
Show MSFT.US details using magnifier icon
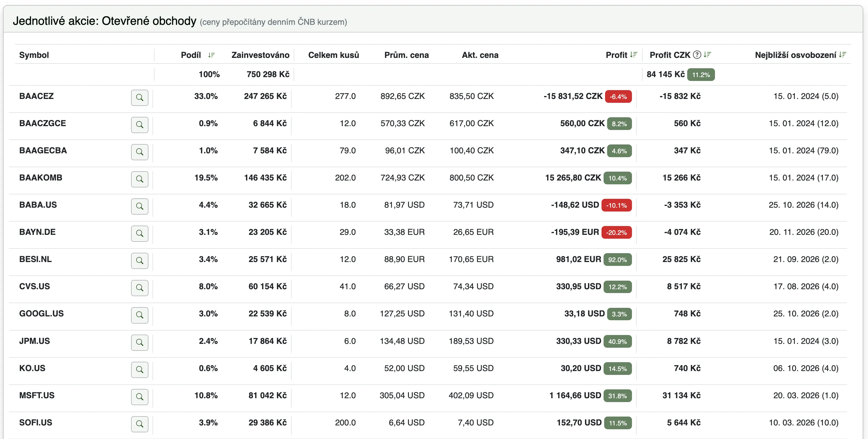(x=139, y=397)
